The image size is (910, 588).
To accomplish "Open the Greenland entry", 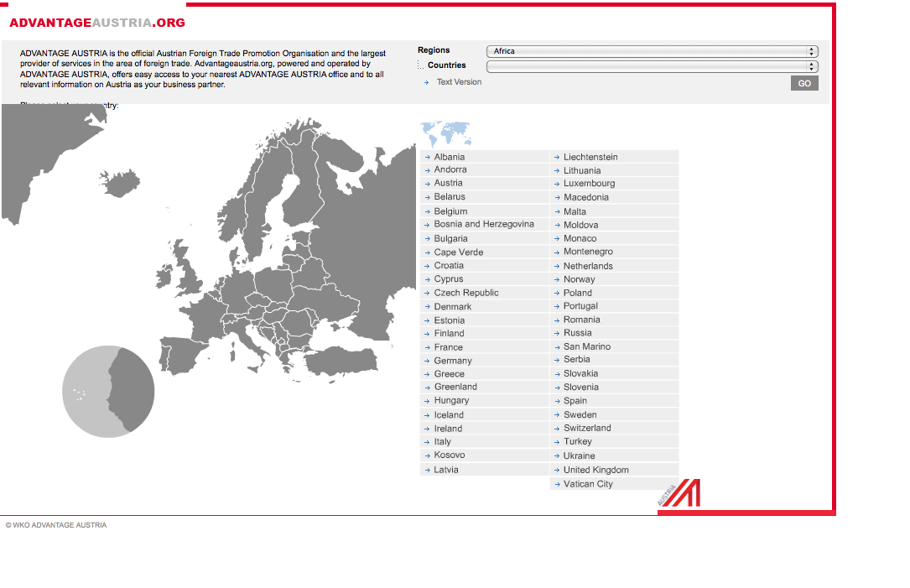I will coord(455,387).
